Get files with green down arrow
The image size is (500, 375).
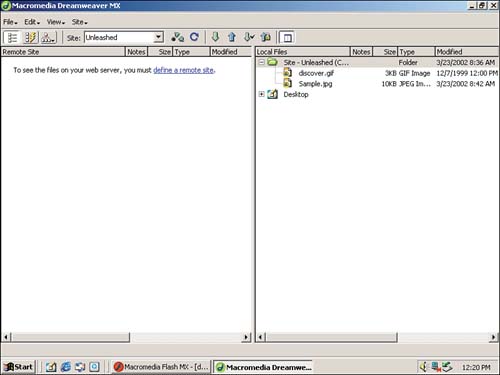tap(215, 37)
